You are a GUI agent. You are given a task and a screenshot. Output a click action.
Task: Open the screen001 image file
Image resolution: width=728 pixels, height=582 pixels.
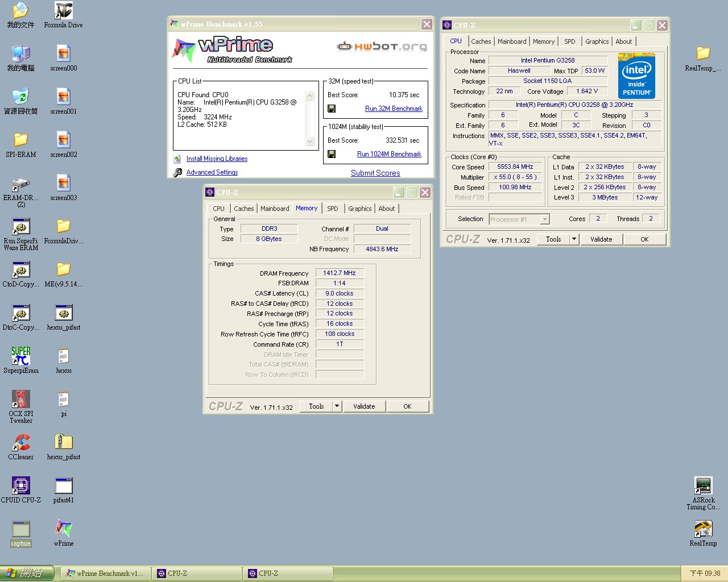click(63, 101)
